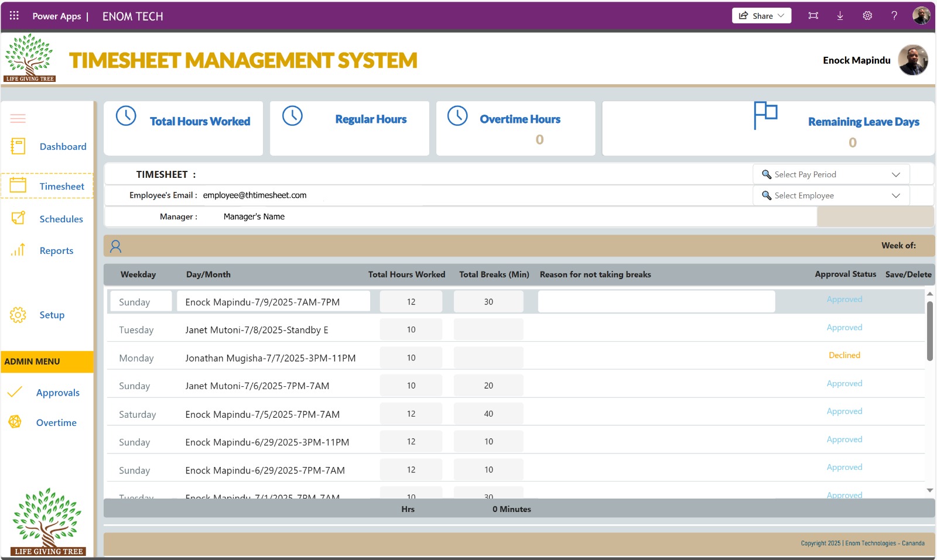Click the download icon in header
This screenshot has height=560, width=937.
pos(840,16)
